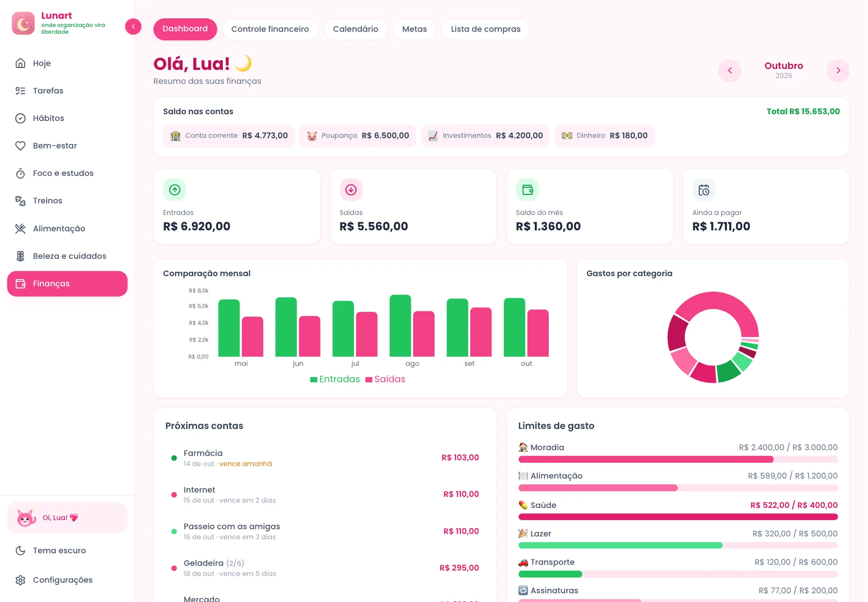Open the Metas tab
Viewport: 868px width, 602px height.
[x=415, y=29]
